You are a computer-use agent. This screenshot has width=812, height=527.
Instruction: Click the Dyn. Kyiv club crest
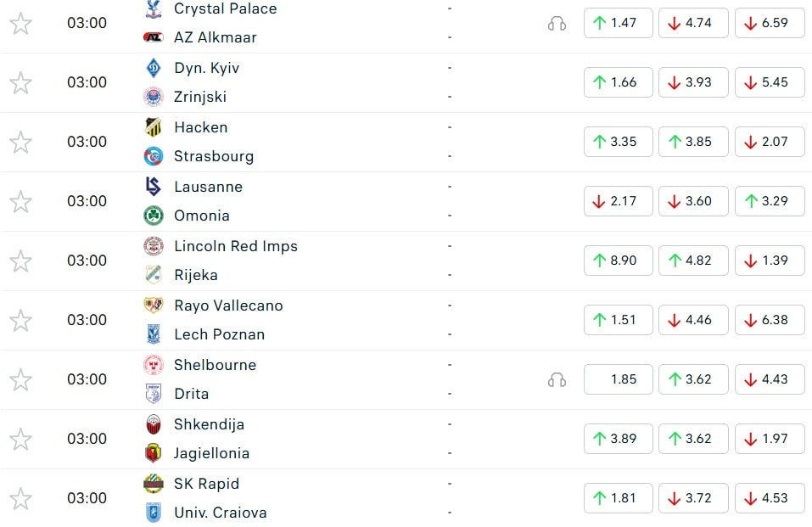[154, 68]
